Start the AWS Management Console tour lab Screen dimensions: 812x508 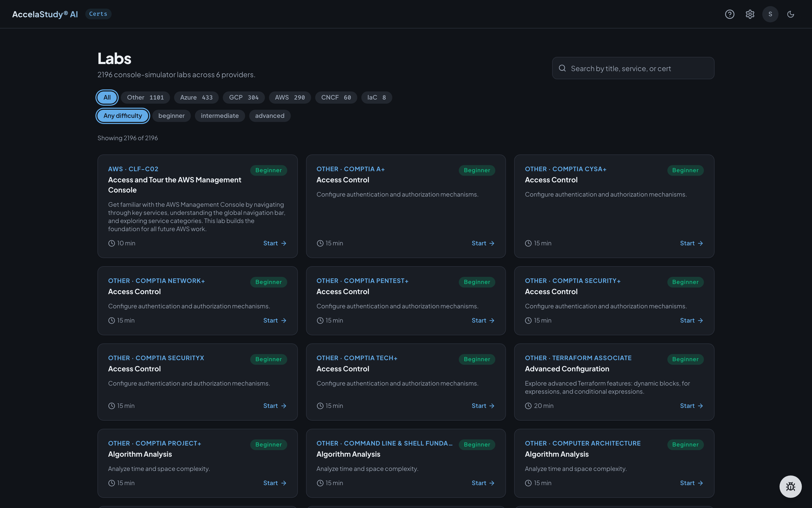(x=275, y=243)
